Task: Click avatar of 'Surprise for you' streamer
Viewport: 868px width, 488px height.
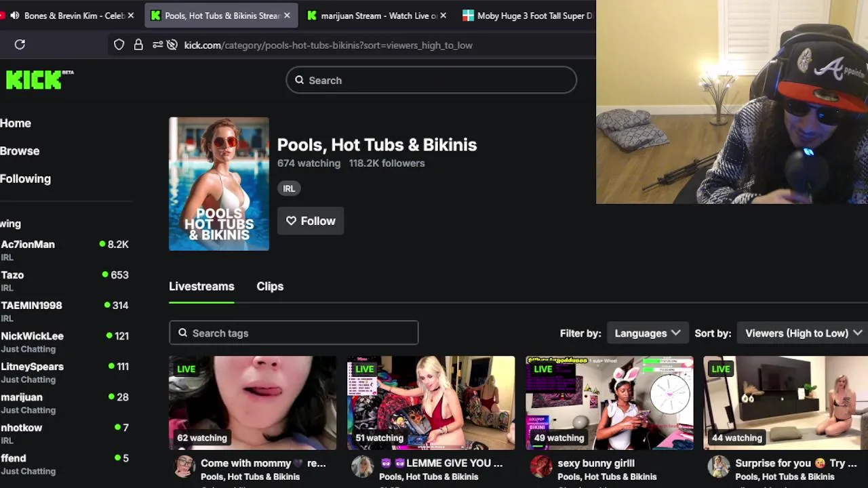Action: (719, 466)
